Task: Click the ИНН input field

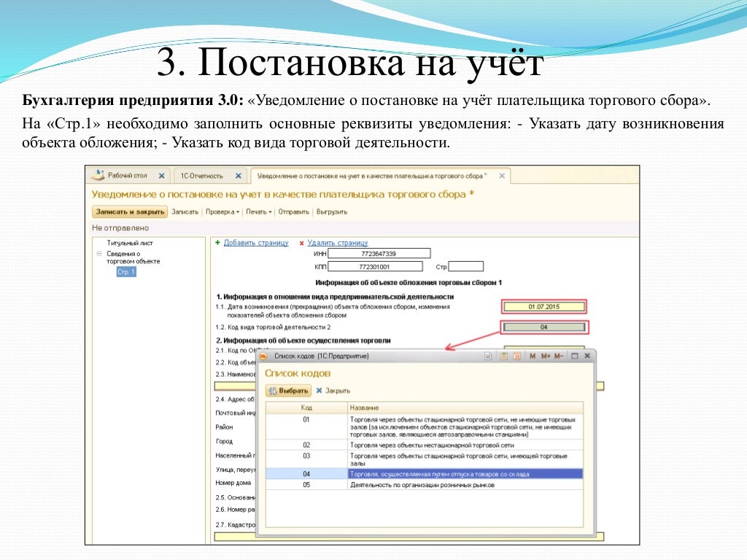Action: 379,253
